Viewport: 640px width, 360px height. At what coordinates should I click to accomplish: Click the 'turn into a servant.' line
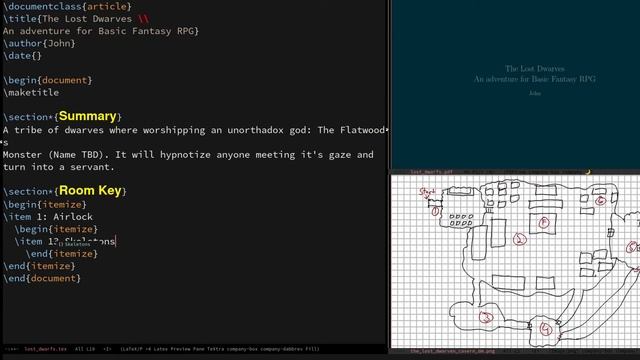59,167
